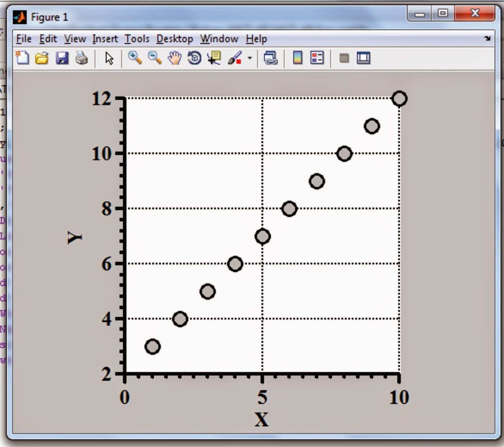The width and height of the screenshot is (504, 447).
Task: Enable Rotate 3D mode
Action: 194,58
